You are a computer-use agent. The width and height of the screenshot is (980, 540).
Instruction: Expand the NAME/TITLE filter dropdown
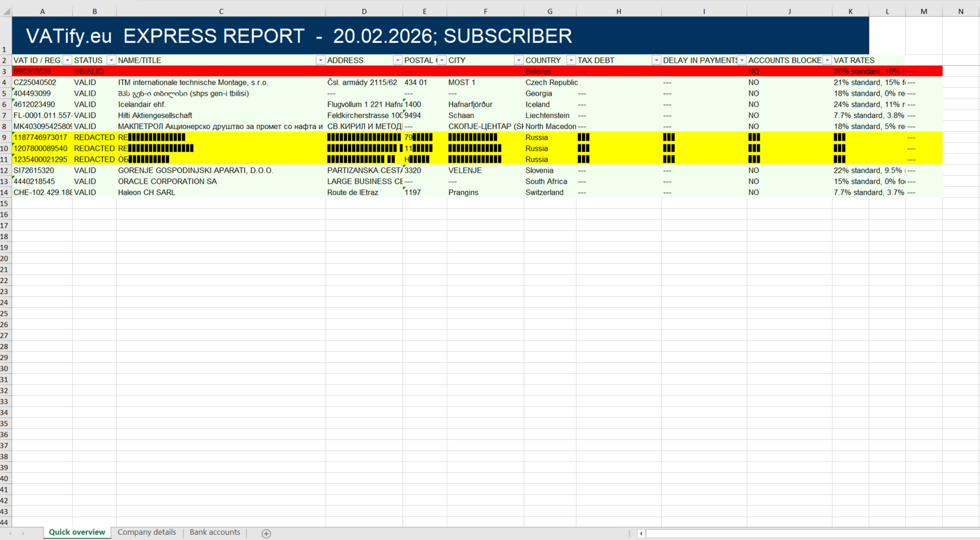click(x=321, y=60)
